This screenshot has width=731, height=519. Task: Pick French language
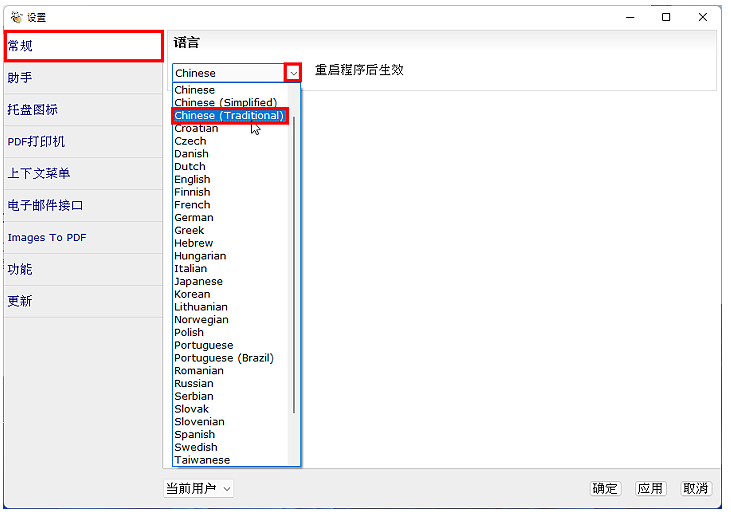pyautogui.click(x=230, y=205)
